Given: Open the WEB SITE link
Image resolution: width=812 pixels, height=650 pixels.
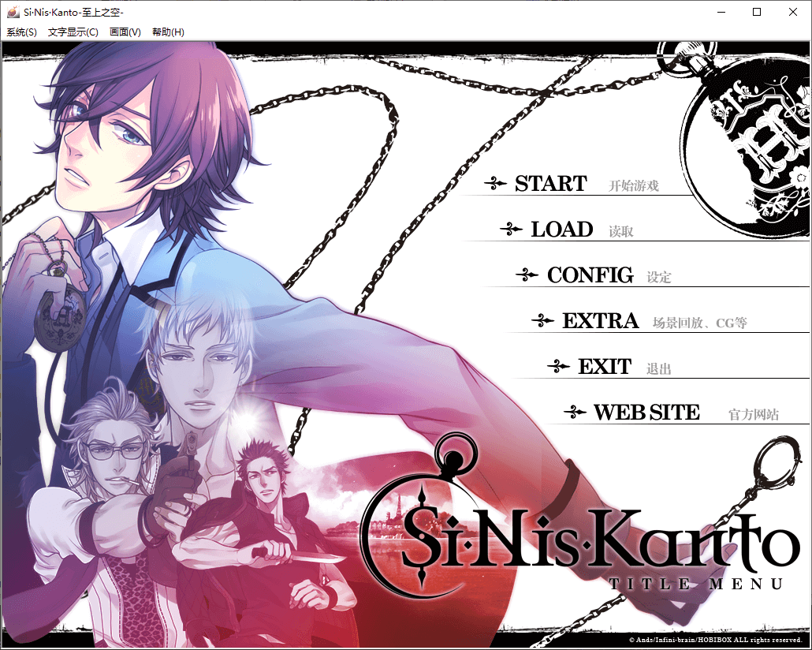Looking at the screenshot, I should tap(646, 413).
